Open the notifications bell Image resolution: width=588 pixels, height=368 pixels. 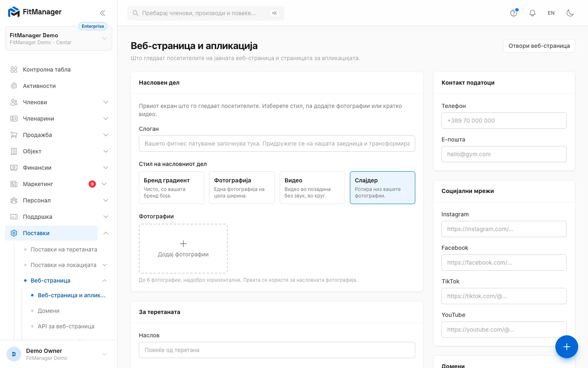point(532,13)
